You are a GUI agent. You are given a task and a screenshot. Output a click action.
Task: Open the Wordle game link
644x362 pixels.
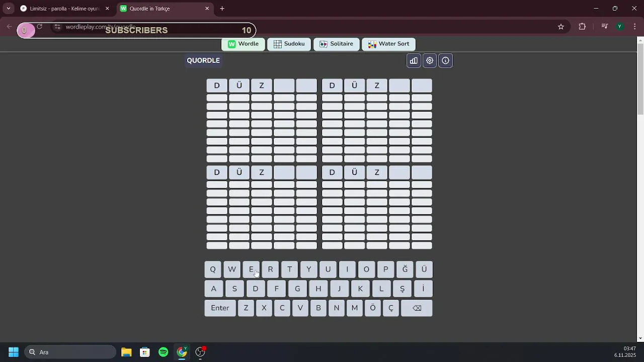[x=244, y=44]
